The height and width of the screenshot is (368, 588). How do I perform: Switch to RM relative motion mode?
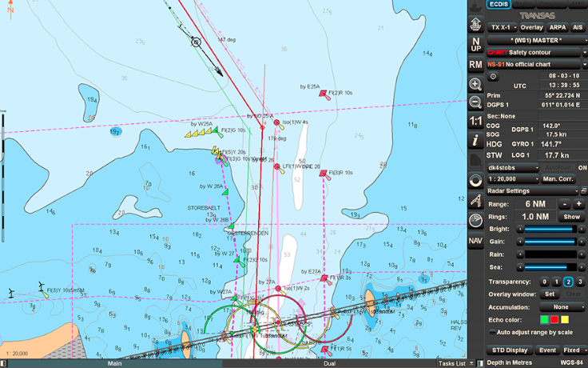click(x=475, y=65)
